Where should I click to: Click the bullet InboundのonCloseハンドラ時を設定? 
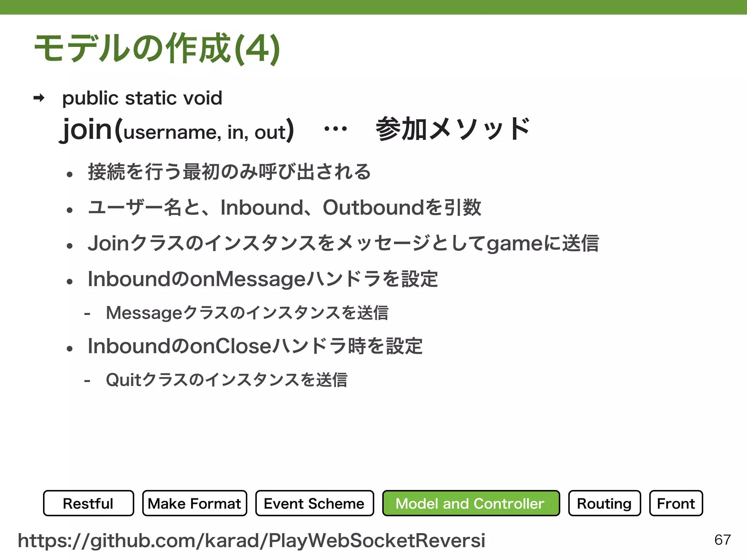[255, 346]
